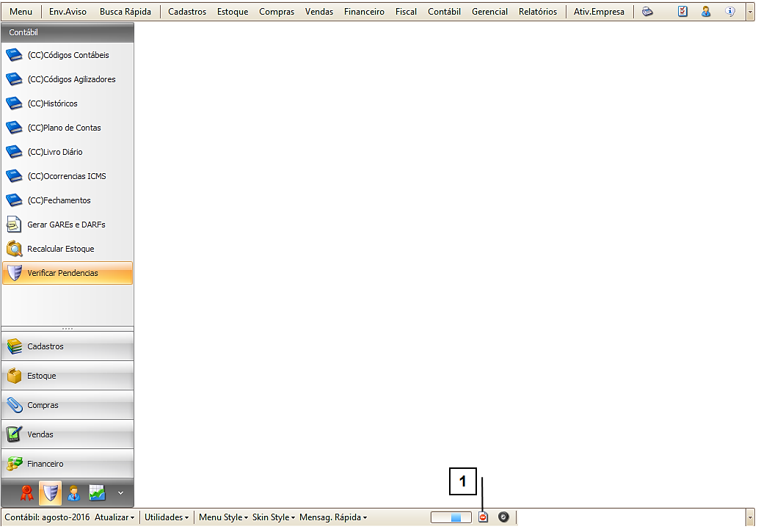
Task: Open the Relatórios menu
Action: [x=537, y=12]
